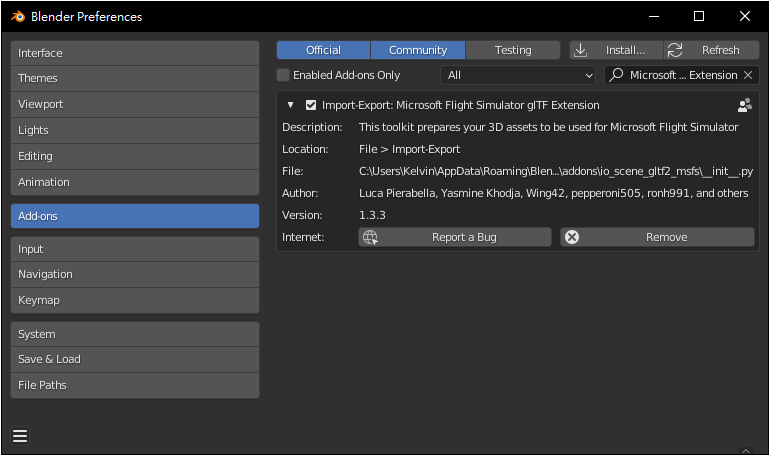The width and height of the screenshot is (770, 456).
Task: Go to Editing preferences
Action: 135,157
